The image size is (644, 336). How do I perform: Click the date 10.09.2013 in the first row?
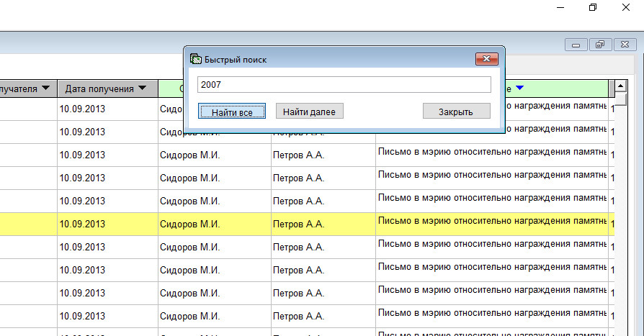point(82,109)
